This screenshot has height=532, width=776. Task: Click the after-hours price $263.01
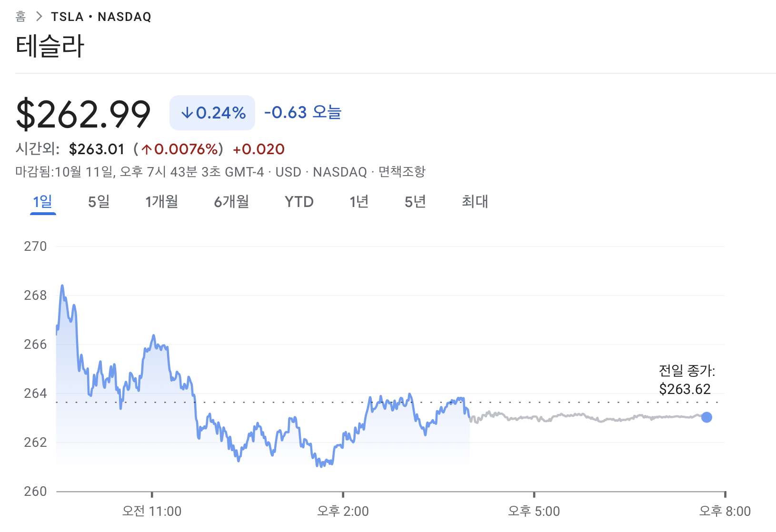[97, 149]
